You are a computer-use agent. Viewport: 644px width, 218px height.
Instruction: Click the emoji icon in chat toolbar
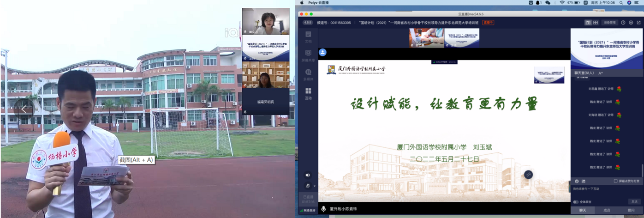(x=577, y=181)
